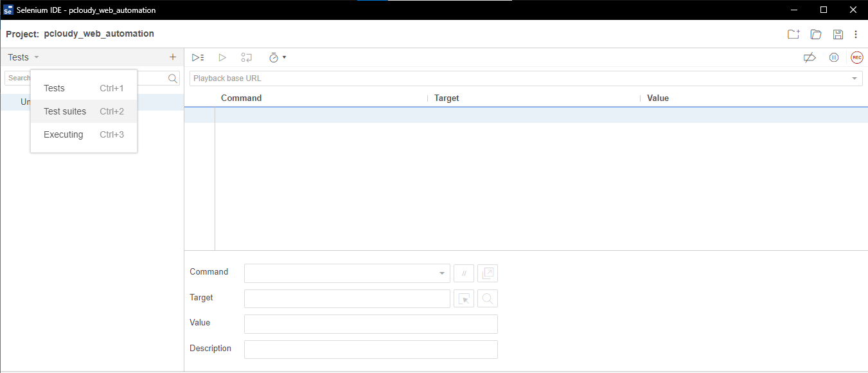Add a new test with plus icon
868x373 pixels.
(x=173, y=57)
